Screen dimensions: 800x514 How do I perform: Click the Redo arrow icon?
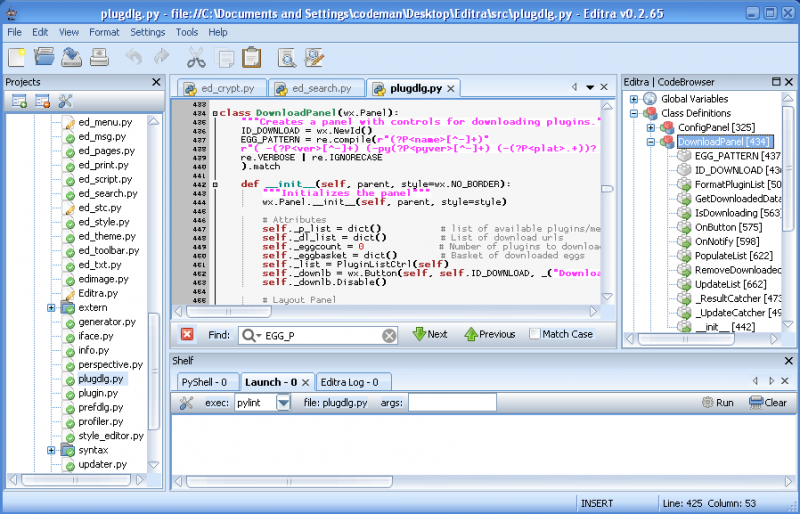tap(162, 57)
